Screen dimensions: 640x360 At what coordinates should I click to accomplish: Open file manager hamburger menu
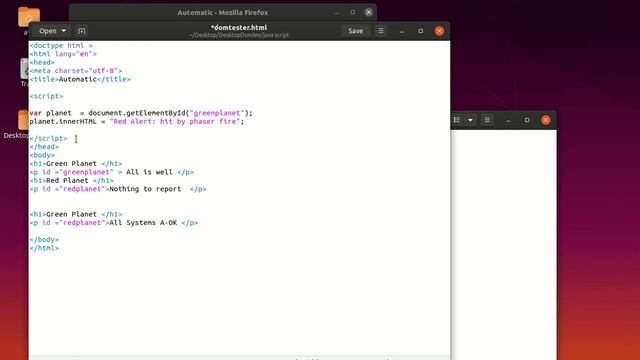[x=487, y=120]
